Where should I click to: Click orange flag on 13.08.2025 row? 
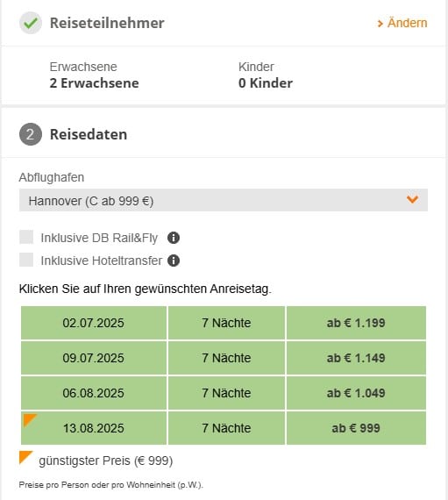(x=30, y=420)
